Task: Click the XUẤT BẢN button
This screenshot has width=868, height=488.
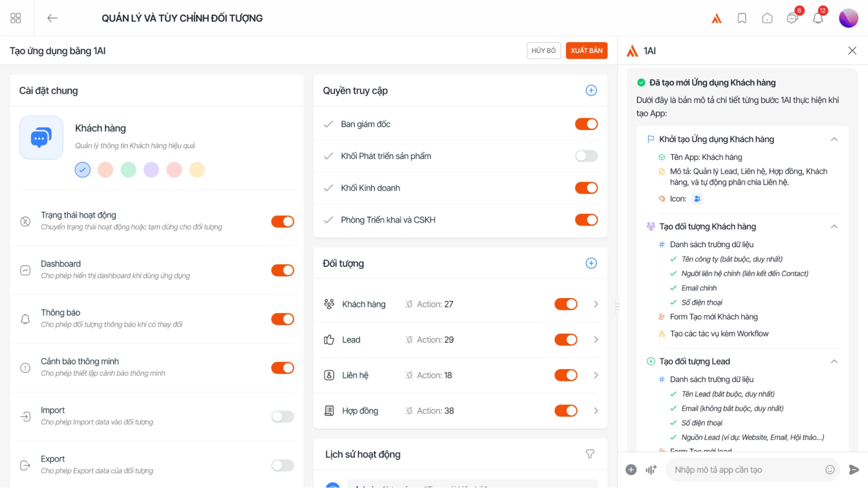Action: (586, 50)
